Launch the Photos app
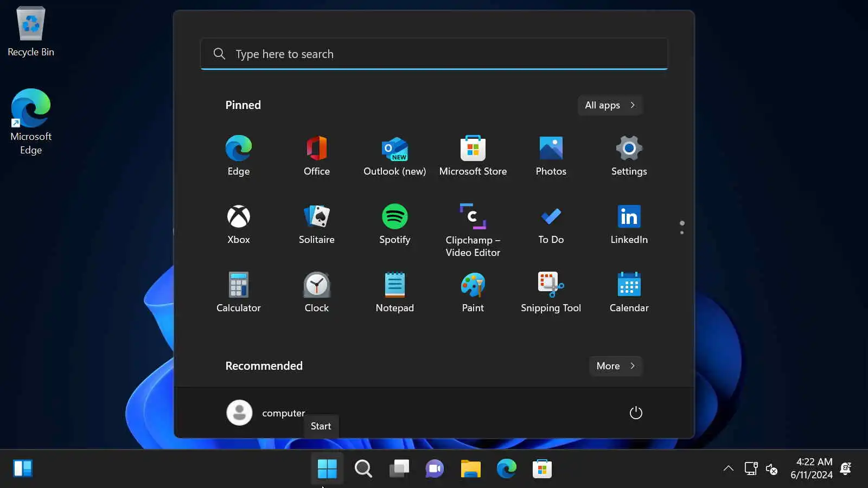This screenshot has height=488, width=868. (x=551, y=156)
